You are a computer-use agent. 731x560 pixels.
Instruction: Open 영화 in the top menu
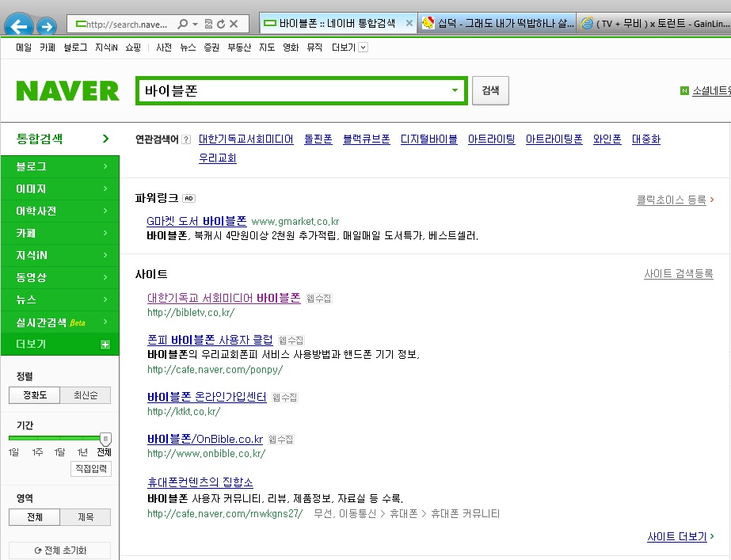coord(291,48)
